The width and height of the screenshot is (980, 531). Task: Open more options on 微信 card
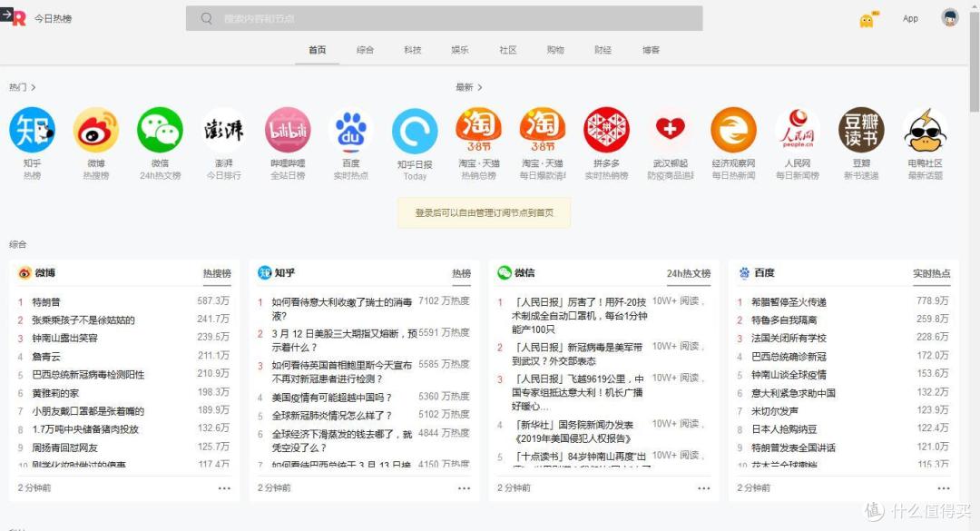pyautogui.click(x=704, y=488)
